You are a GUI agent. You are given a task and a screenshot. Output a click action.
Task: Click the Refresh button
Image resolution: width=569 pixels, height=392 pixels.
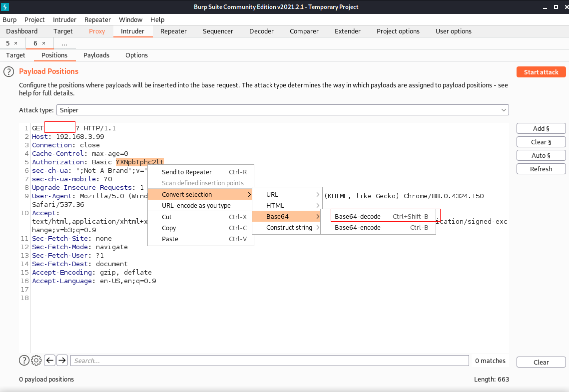pos(541,169)
